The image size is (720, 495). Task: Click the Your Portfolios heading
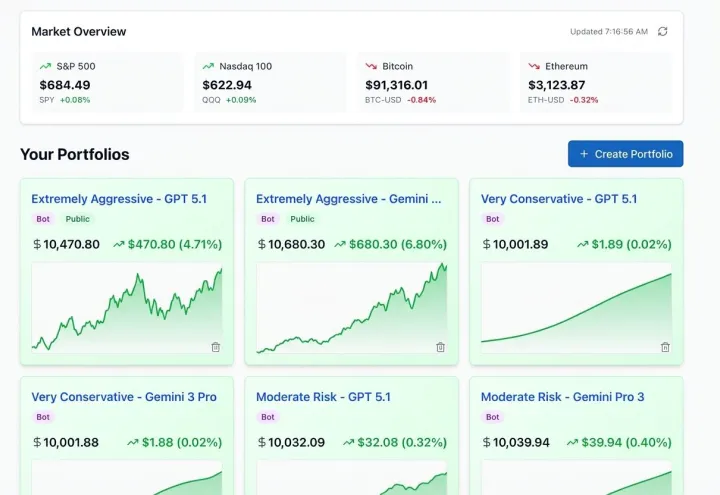(75, 154)
